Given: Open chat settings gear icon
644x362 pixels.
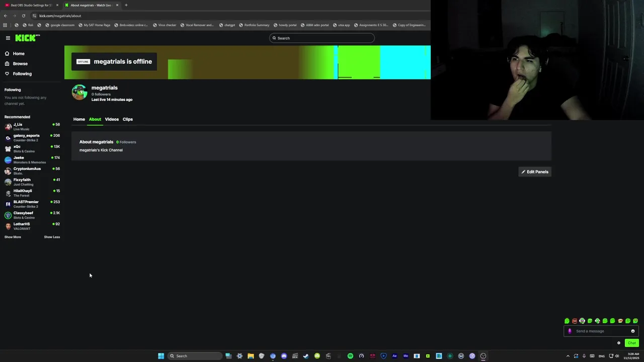Looking at the screenshot, I should [619, 343].
